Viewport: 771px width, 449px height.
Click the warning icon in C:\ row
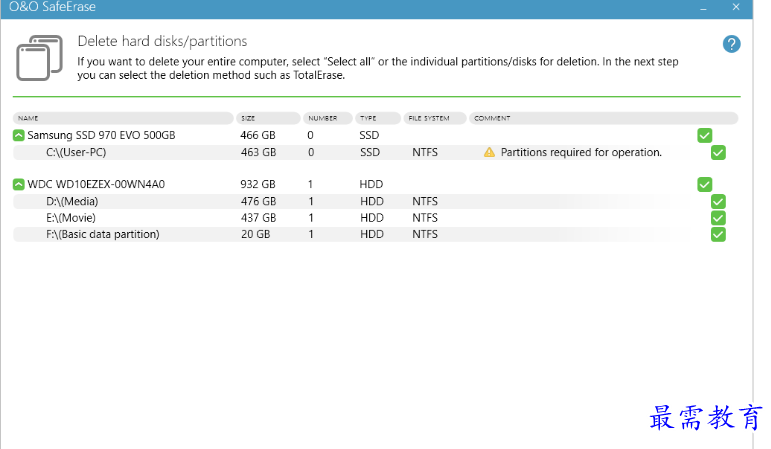(x=489, y=152)
